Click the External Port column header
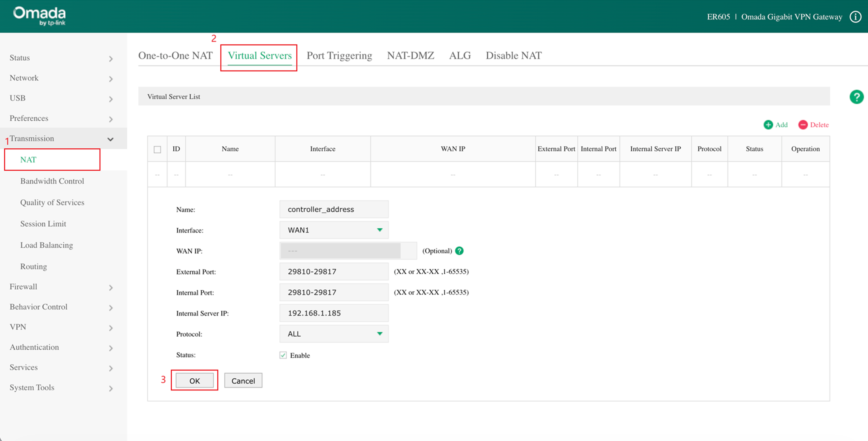This screenshot has height=441, width=868. point(556,149)
